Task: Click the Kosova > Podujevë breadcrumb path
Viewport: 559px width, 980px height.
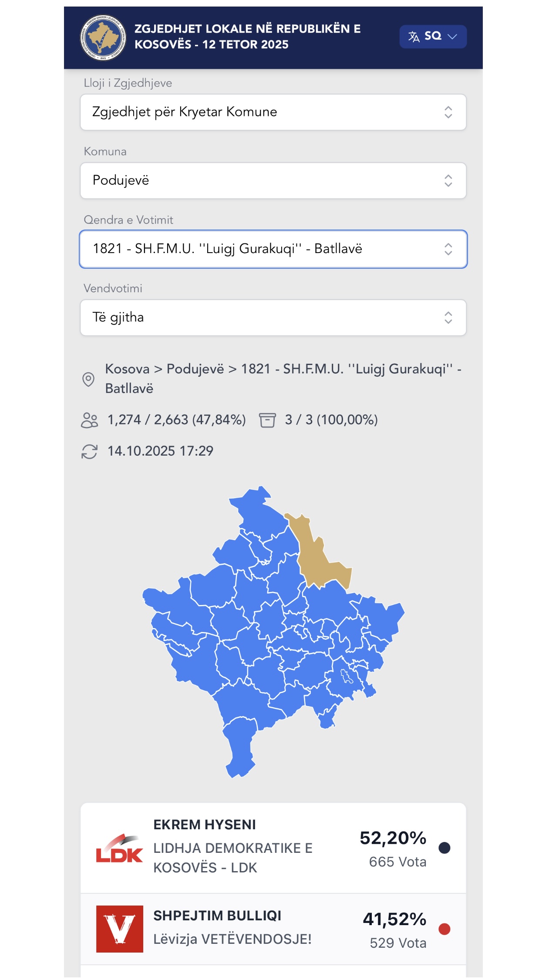Action: point(283,378)
